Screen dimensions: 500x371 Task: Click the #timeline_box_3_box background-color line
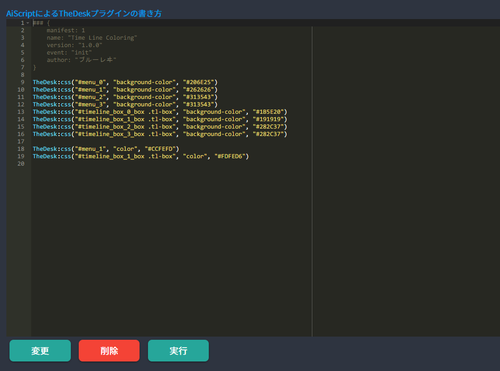tap(160, 134)
